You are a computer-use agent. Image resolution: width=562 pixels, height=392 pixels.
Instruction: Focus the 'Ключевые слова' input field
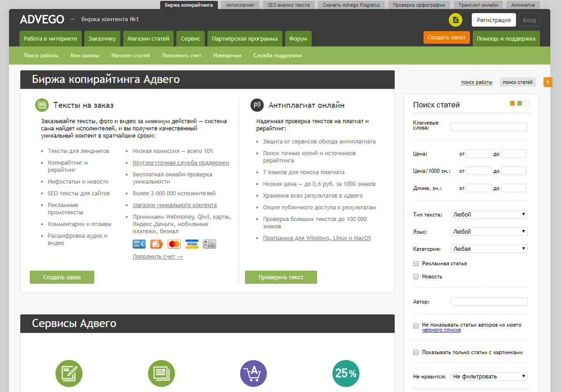tap(489, 127)
